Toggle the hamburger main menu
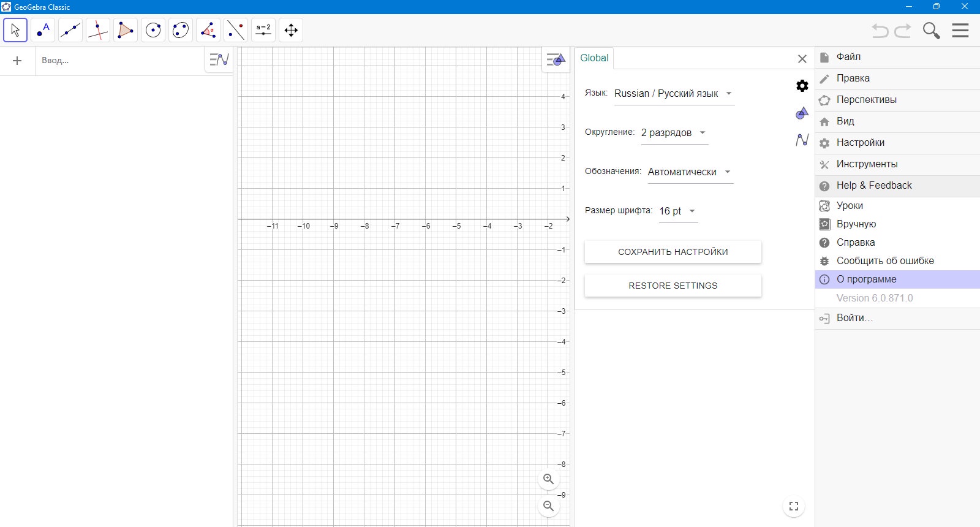This screenshot has width=980, height=527. point(960,31)
